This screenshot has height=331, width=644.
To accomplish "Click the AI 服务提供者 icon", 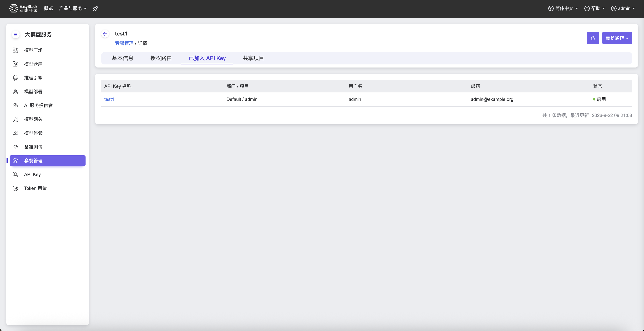I will (x=15, y=105).
